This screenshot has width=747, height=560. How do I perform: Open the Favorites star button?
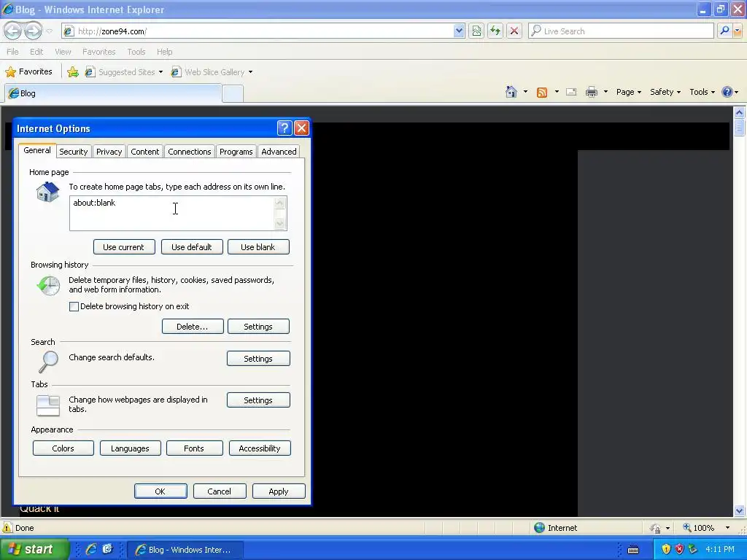pyautogui.click(x=28, y=72)
